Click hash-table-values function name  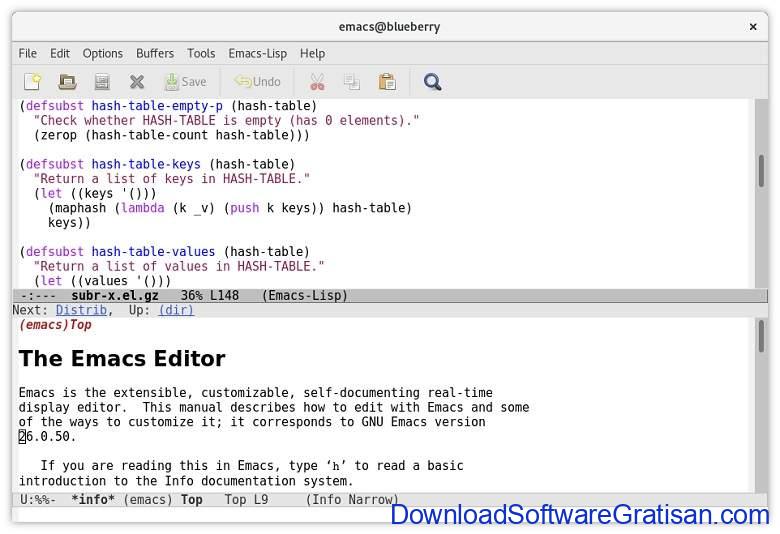click(x=153, y=252)
